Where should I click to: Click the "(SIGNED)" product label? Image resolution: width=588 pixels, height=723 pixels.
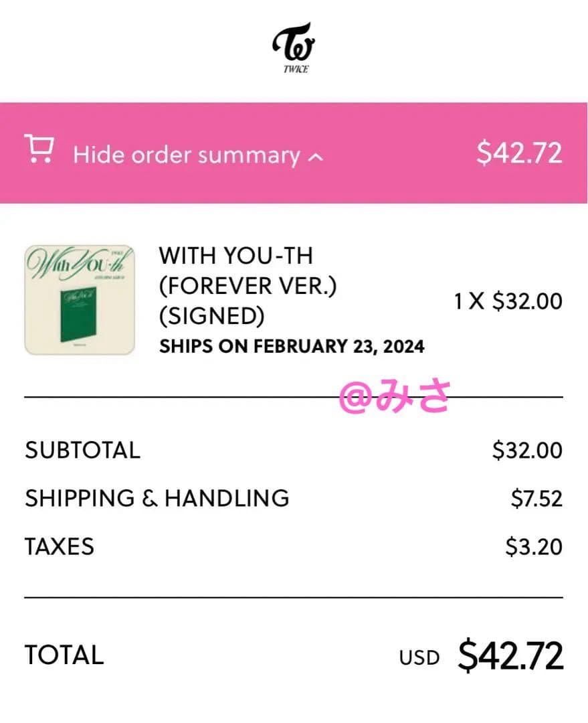(211, 316)
